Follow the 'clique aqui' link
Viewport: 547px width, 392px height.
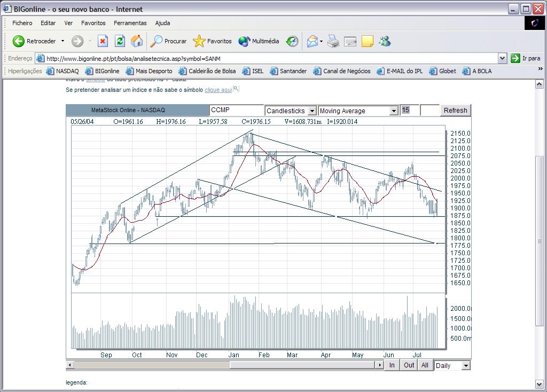[x=218, y=90]
